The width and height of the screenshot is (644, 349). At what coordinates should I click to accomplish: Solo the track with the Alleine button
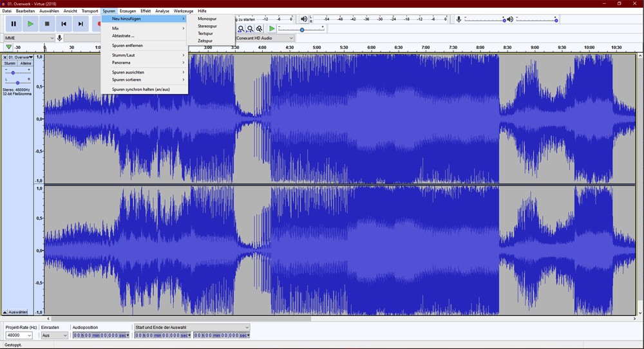(x=25, y=64)
